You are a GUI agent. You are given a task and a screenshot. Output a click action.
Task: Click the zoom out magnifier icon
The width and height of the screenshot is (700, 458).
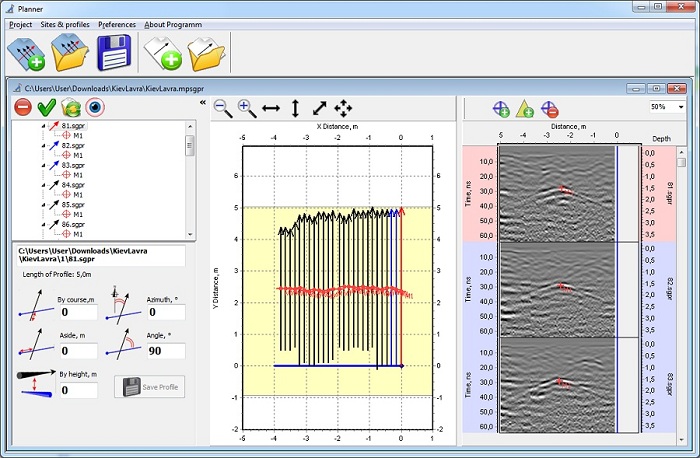(223, 108)
